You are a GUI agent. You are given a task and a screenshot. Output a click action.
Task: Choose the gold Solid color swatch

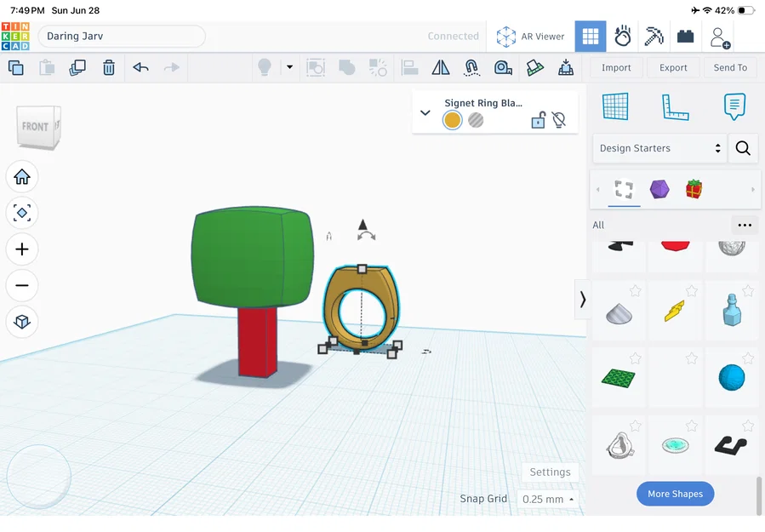452,120
